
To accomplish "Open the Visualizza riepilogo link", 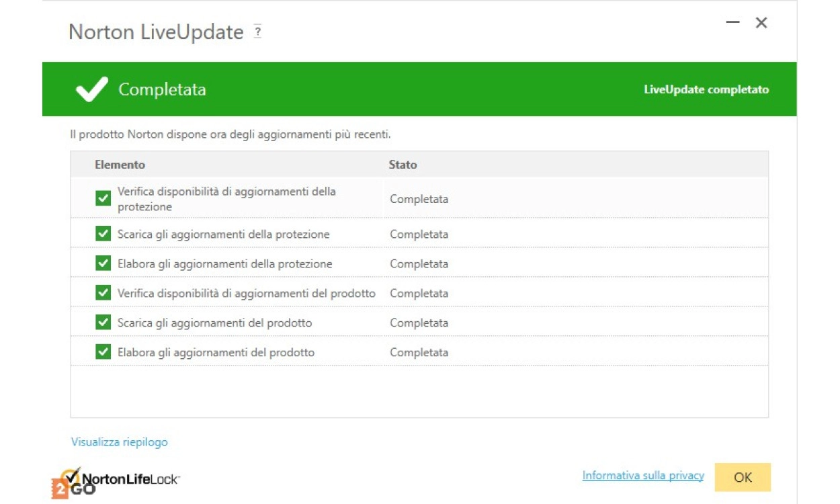I will [120, 442].
